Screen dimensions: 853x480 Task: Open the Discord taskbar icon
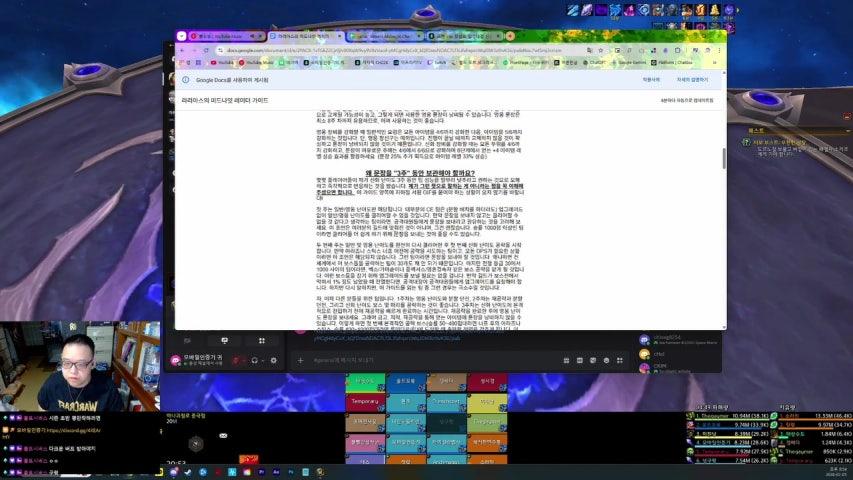click(174, 472)
